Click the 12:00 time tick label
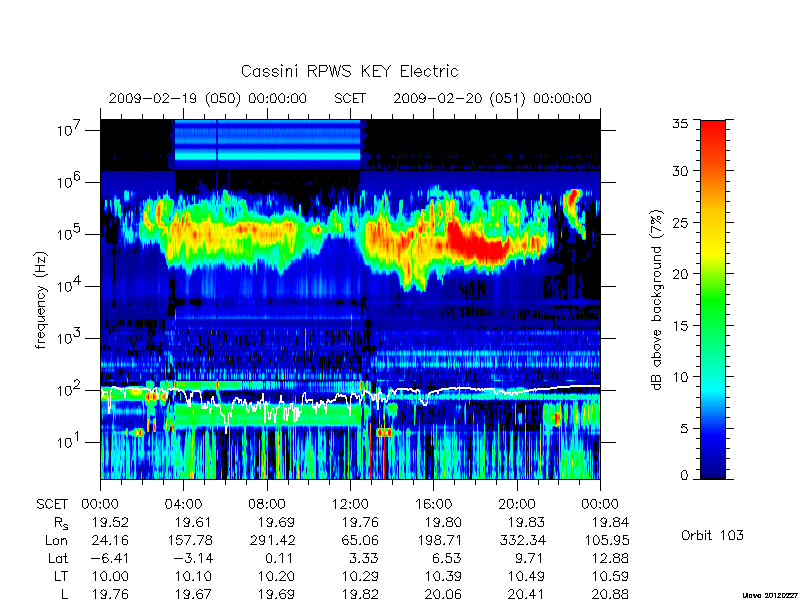The height and width of the screenshot is (600, 800). tap(350, 504)
